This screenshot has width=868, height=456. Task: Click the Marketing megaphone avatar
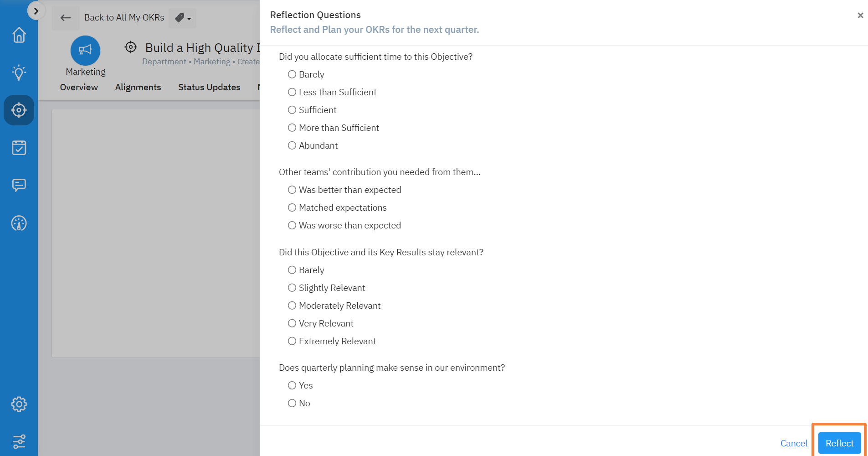coord(85,51)
